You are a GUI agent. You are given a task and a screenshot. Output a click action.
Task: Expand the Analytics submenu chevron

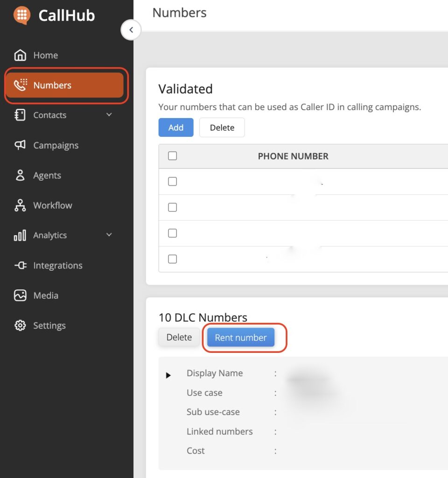109,235
